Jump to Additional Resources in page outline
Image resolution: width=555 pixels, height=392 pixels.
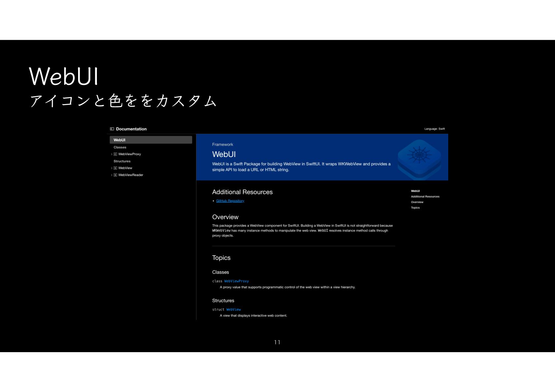(425, 197)
